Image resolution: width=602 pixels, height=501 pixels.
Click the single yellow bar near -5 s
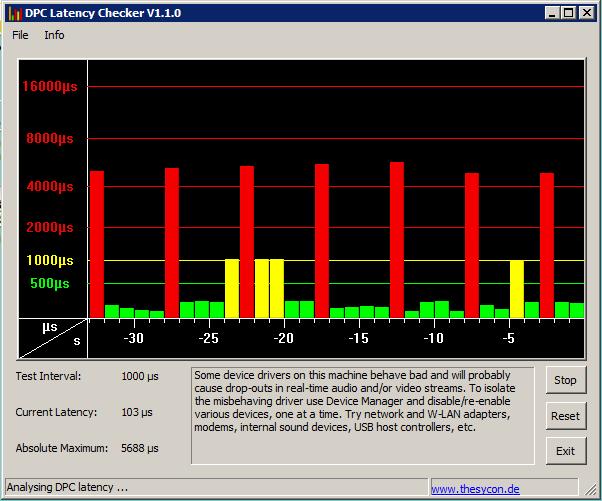[x=517, y=289]
